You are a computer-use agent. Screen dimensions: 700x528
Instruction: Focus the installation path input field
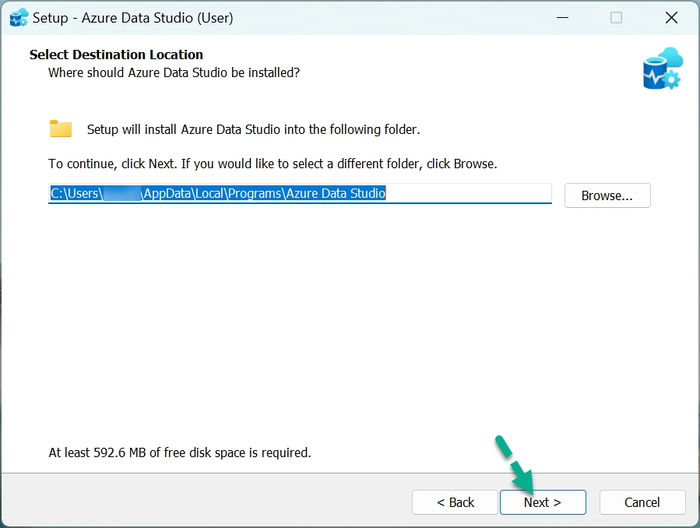300,194
